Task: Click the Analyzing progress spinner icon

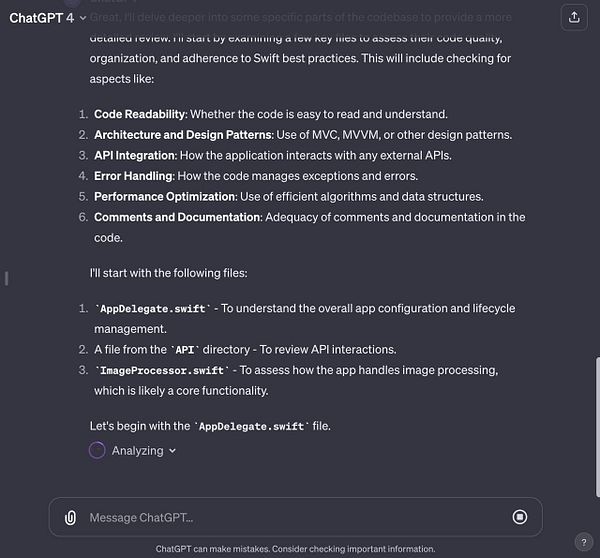Action: (97, 450)
